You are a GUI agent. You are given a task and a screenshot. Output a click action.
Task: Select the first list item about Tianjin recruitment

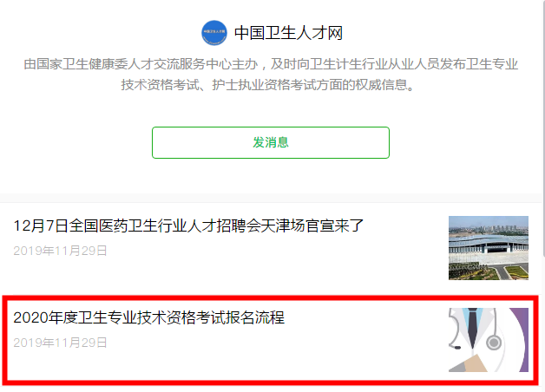pos(271,248)
